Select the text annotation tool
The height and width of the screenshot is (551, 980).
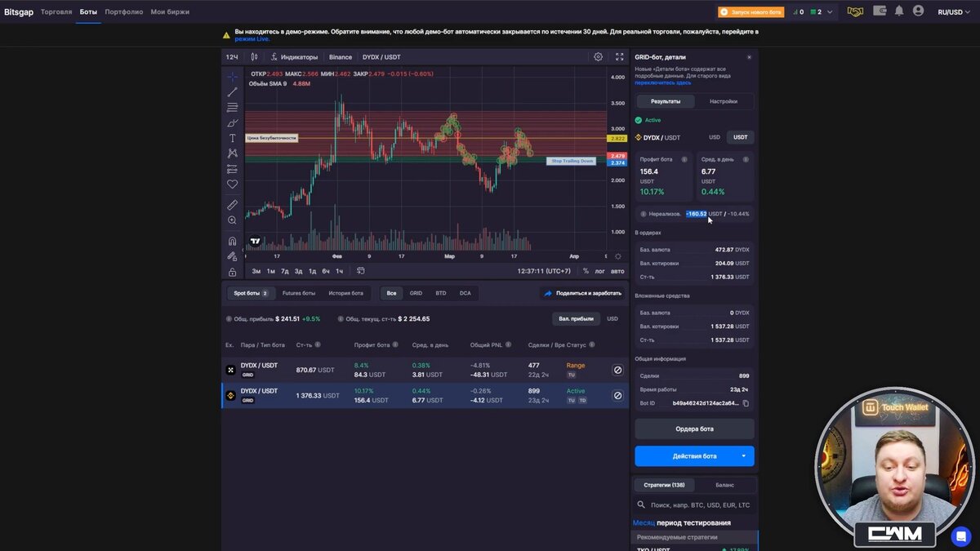(x=233, y=138)
